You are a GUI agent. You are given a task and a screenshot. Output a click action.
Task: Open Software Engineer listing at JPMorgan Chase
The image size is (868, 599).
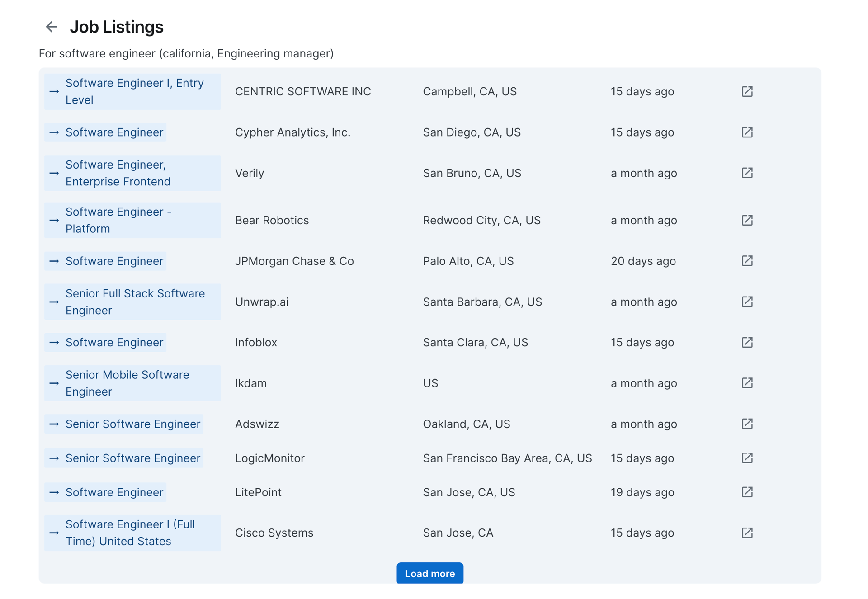click(105, 261)
